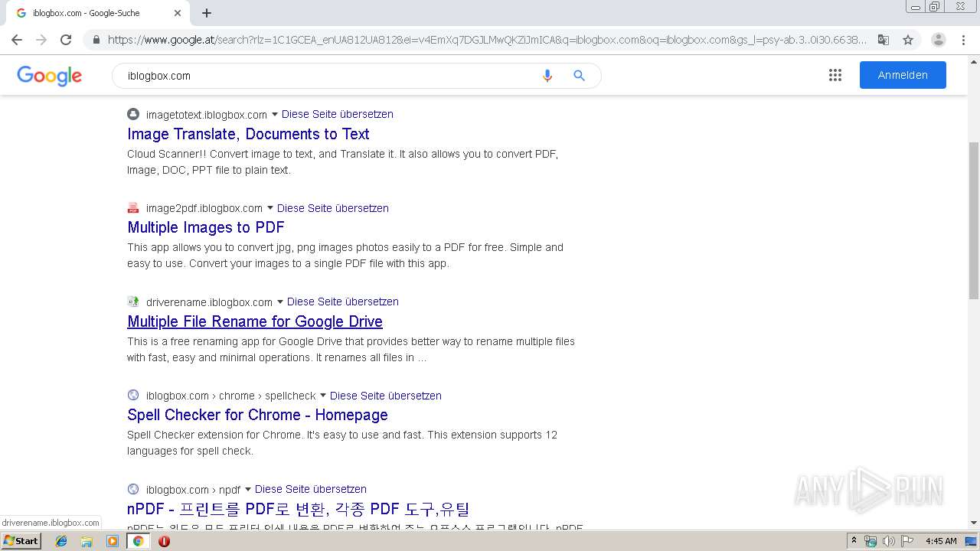Expand dropdown next to npdf breadcrumb

pyautogui.click(x=248, y=490)
